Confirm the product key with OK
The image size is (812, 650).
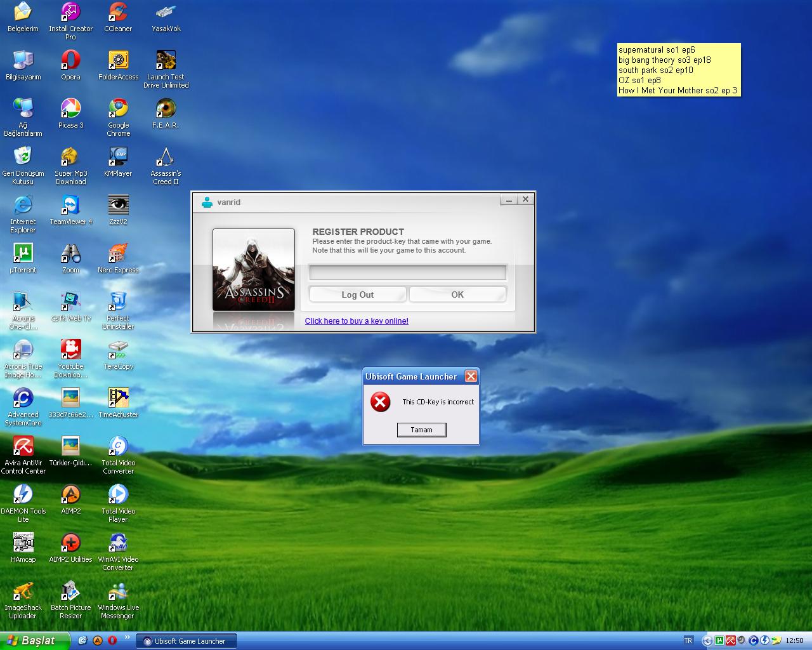coord(457,295)
